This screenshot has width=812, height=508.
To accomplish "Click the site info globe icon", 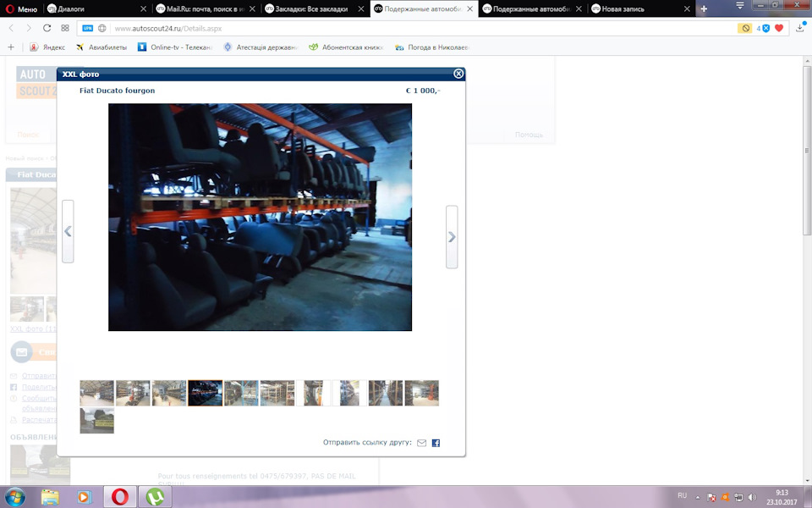I will pyautogui.click(x=102, y=28).
